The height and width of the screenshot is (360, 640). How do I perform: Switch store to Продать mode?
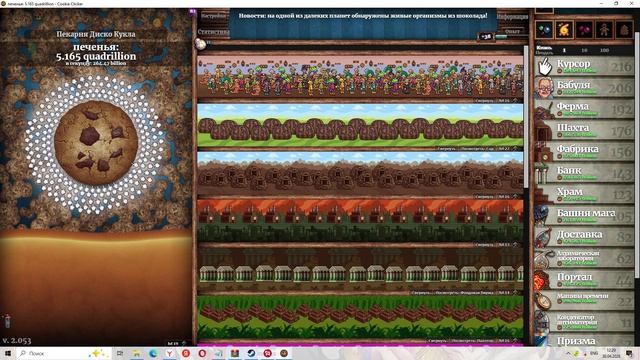click(x=544, y=53)
